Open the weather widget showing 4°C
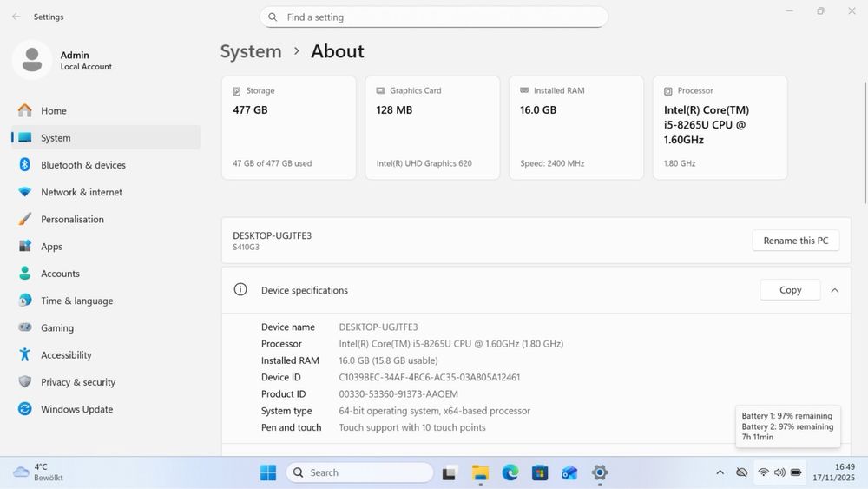Image resolution: width=868 pixels, height=489 pixels. (37, 472)
